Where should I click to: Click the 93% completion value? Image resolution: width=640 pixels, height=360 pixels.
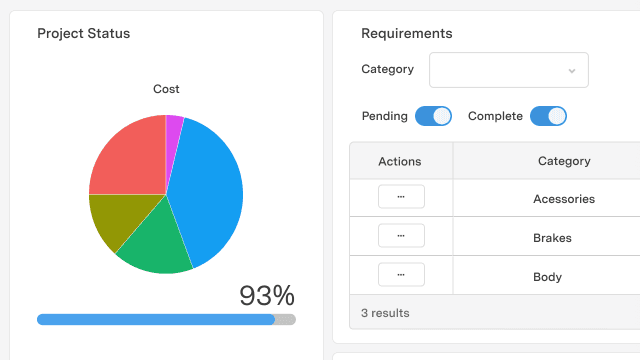click(267, 296)
